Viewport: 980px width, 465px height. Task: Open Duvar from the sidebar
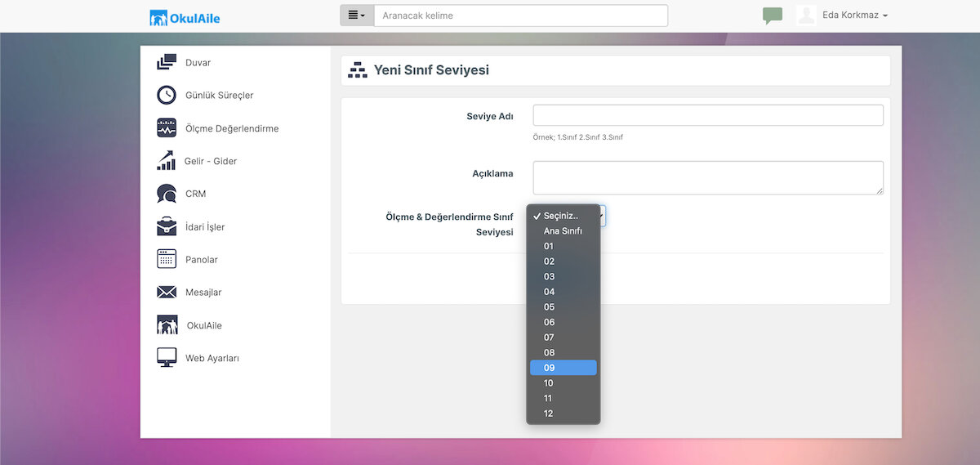[x=198, y=63]
